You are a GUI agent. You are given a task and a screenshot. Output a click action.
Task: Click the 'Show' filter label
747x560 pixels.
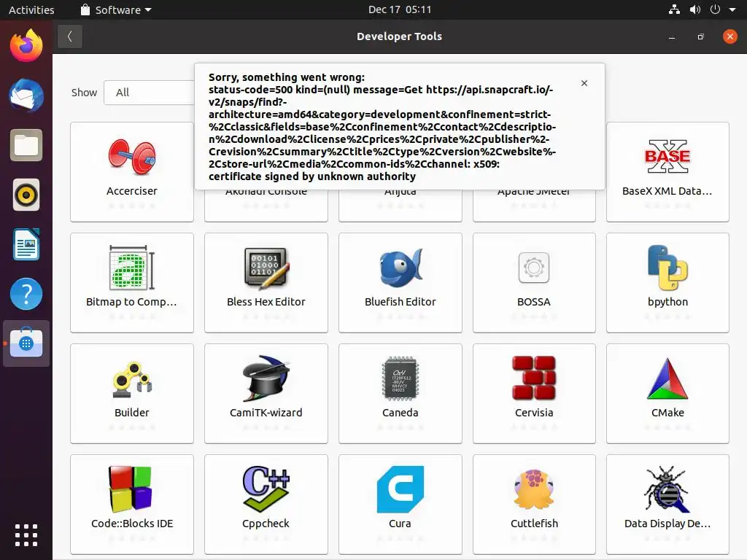click(x=84, y=93)
